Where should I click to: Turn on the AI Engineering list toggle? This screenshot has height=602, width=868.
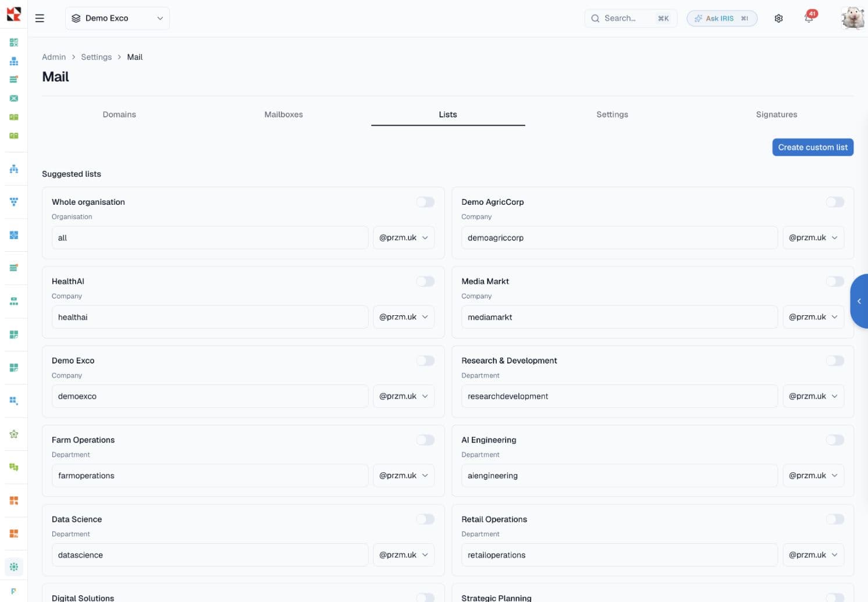(835, 440)
